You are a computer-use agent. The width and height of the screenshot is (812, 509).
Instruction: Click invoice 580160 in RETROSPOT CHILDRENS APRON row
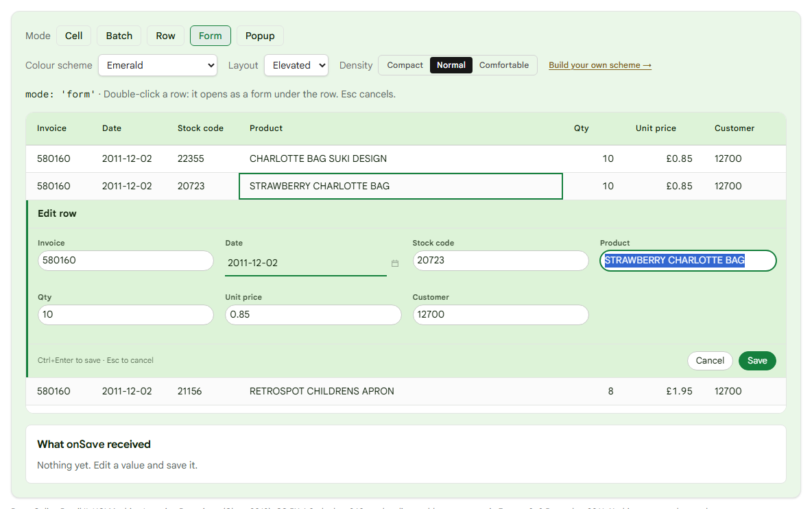click(x=58, y=391)
